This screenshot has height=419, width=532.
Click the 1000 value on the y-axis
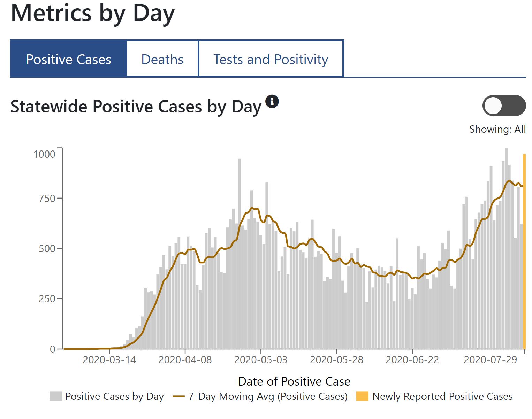coord(44,154)
